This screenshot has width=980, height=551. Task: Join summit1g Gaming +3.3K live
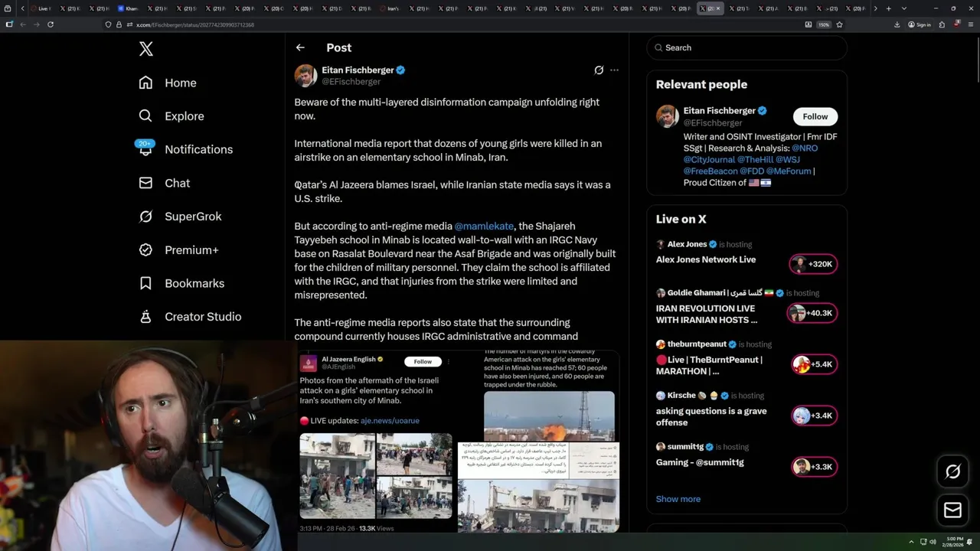click(815, 467)
